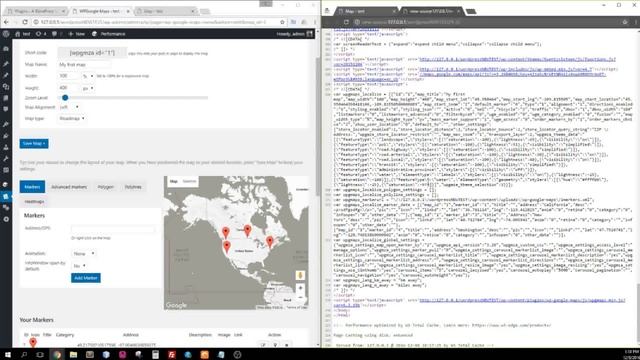
Task: Open Windows Start menu
Action: pos(7,355)
